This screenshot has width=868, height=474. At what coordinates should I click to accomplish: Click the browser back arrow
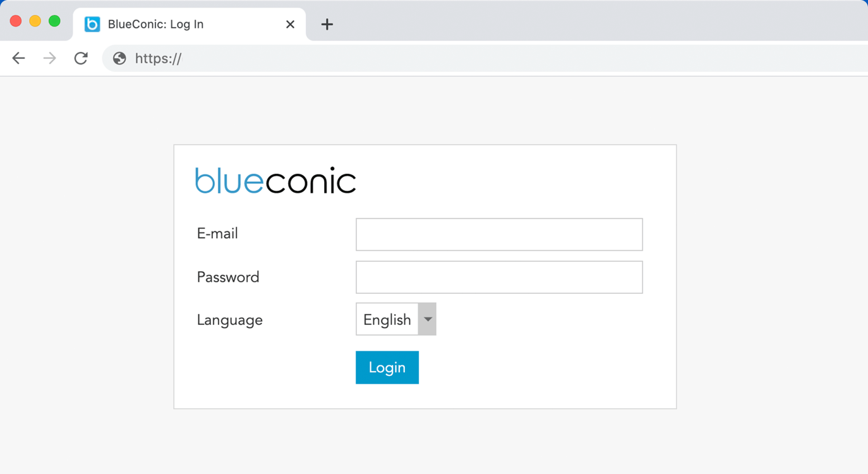18,58
